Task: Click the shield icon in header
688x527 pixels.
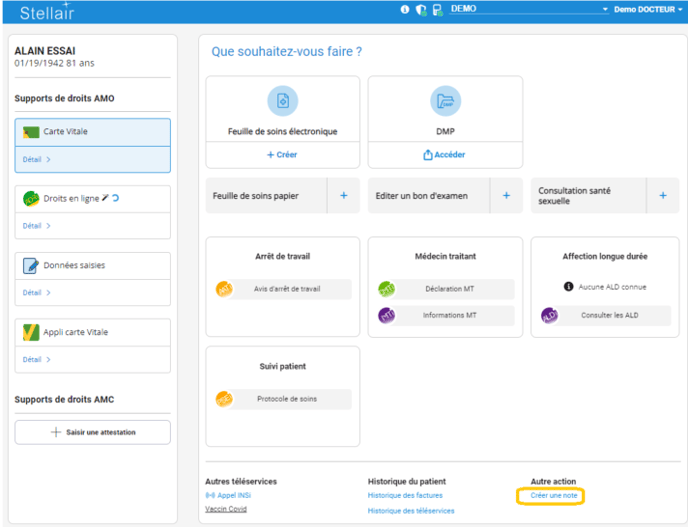Action: 421,9
